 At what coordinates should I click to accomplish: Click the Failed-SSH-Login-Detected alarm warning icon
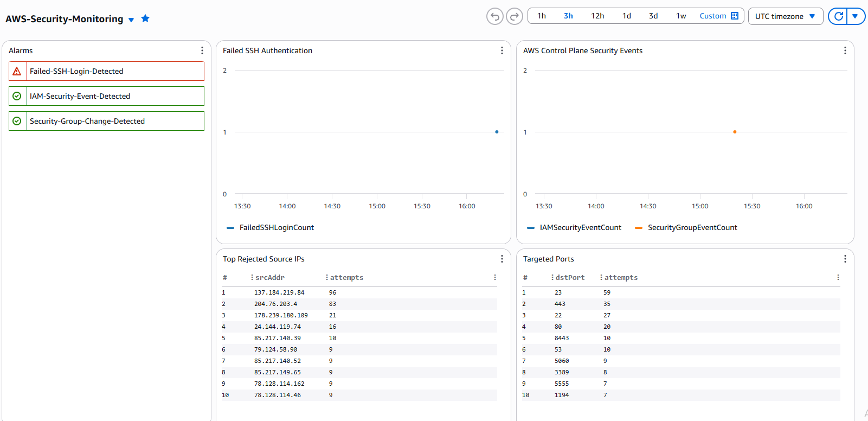pos(17,71)
